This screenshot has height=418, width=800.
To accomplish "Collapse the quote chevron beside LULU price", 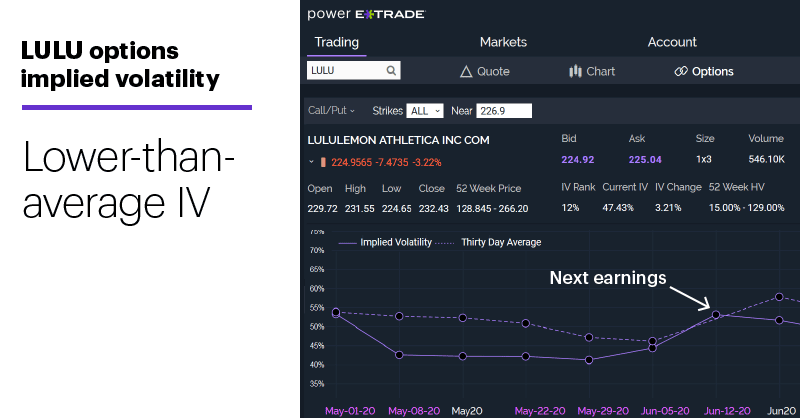I will click(311, 162).
